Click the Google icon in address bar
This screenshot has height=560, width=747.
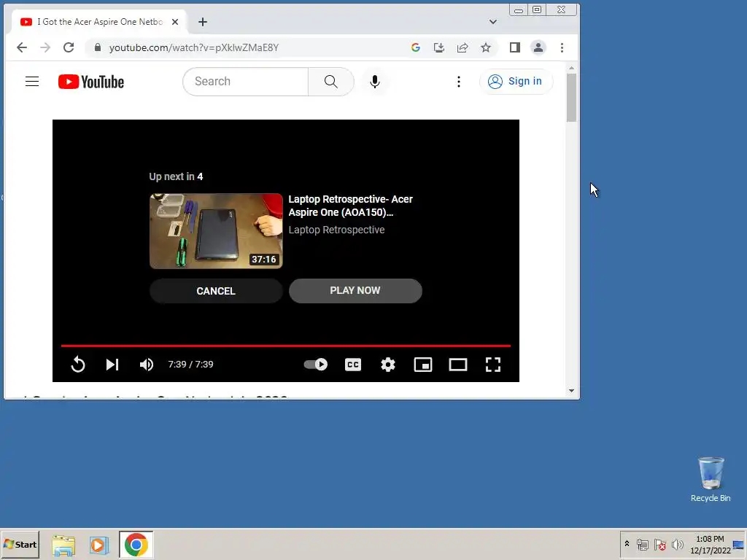[x=415, y=47]
